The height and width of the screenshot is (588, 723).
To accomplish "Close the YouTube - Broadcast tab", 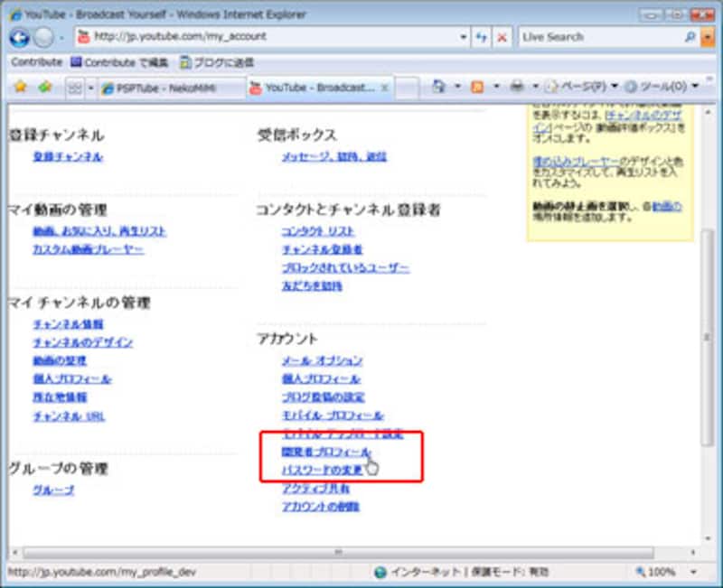I will tap(384, 88).
